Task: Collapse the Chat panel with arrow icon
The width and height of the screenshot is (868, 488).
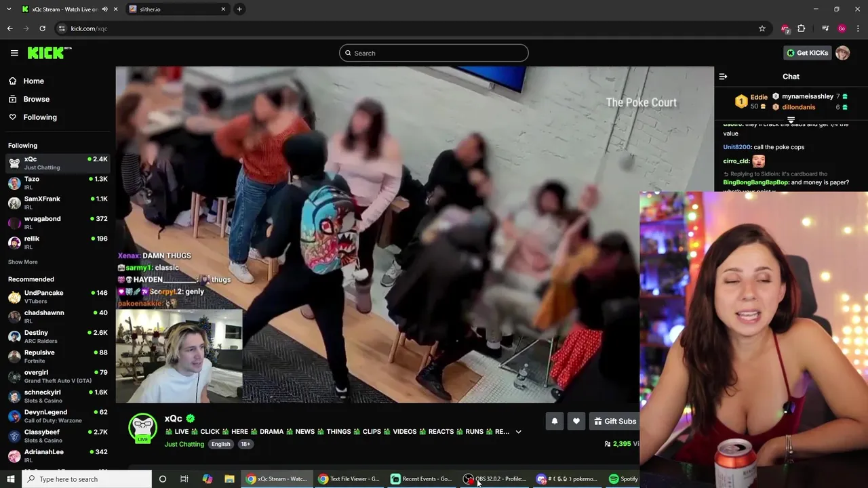Action: pos(723,77)
